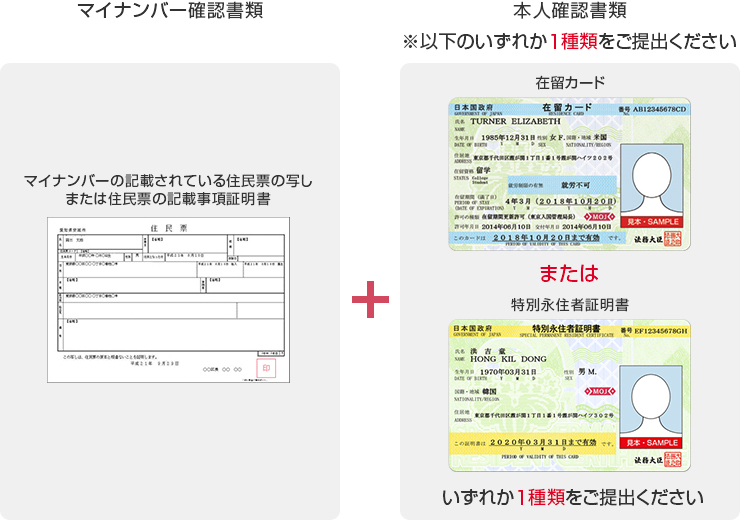
Task: Click マイナンバーの記載されている住民票の写し text
Action: point(168,181)
